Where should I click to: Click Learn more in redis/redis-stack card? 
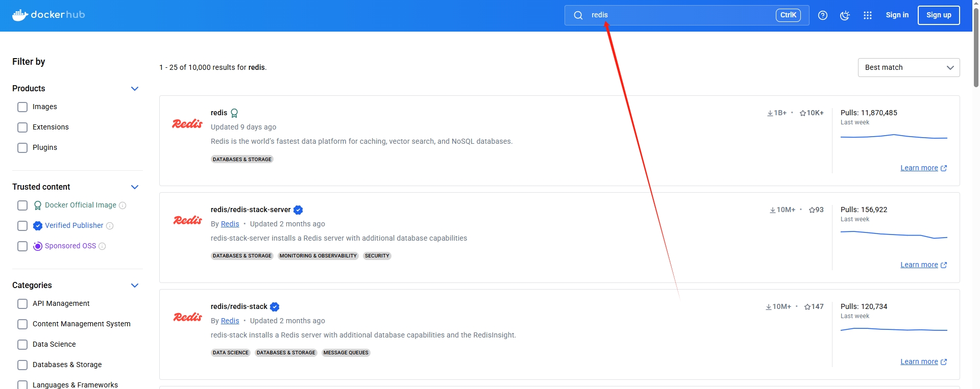[x=923, y=361]
